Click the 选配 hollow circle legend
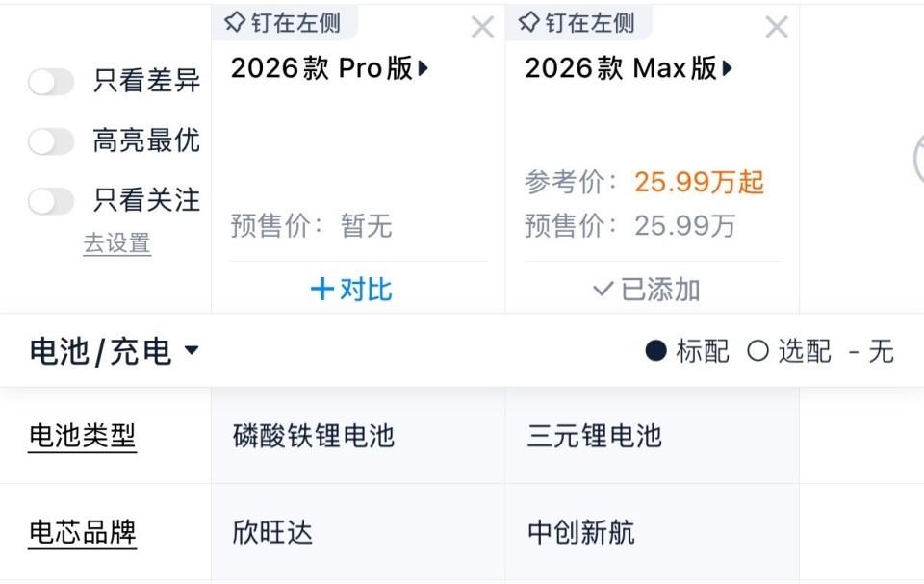The image size is (924, 584). (x=757, y=351)
